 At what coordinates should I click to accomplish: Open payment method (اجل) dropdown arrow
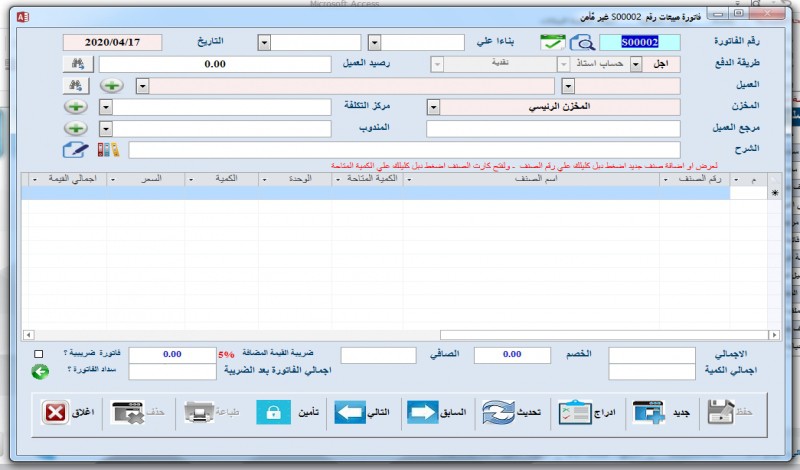pos(636,64)
